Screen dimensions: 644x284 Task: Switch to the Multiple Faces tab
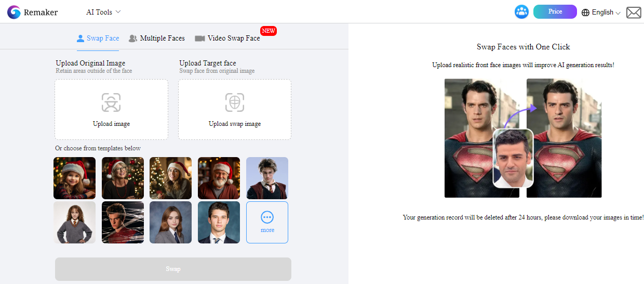(156, 38)
